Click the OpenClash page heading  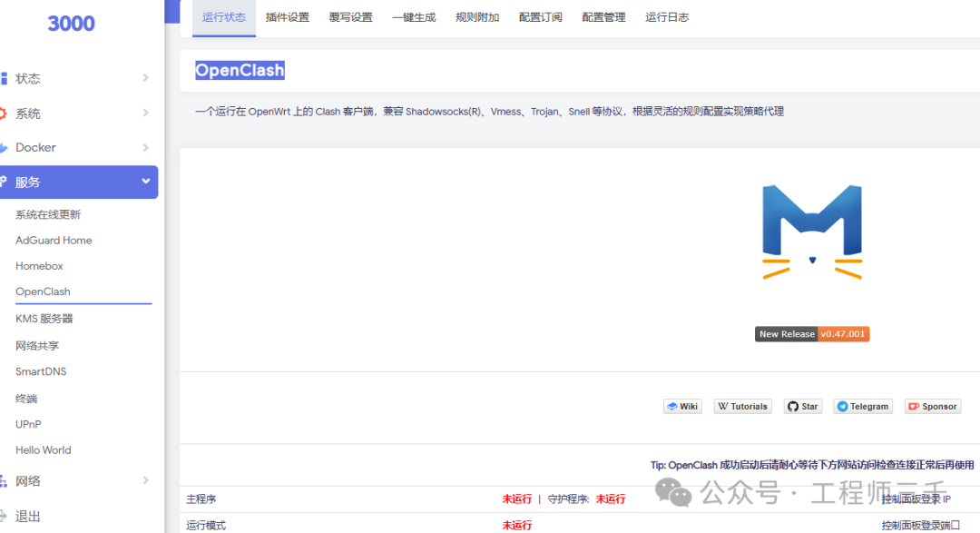(x=240, y=70)
